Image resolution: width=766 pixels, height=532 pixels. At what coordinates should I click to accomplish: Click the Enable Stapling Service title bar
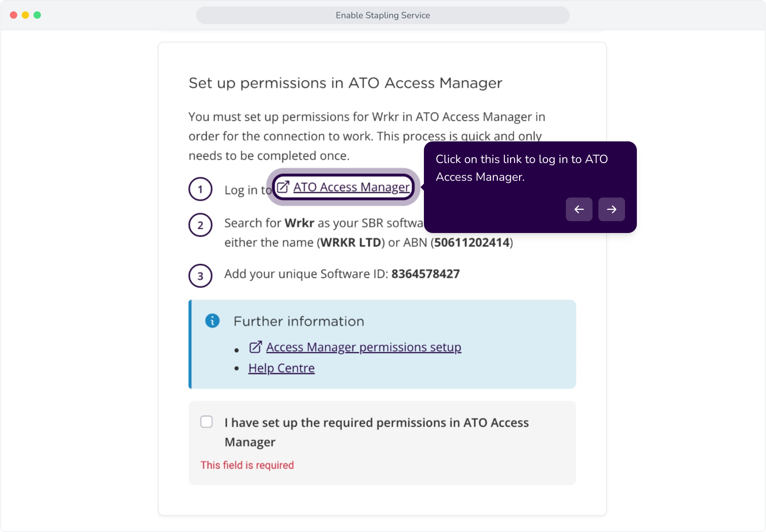[x=383, y=15]
